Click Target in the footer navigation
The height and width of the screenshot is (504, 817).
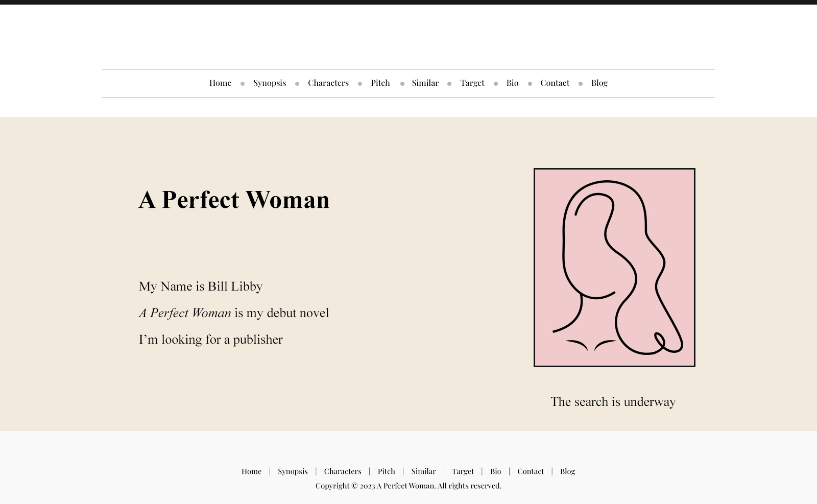pos(463,471)
